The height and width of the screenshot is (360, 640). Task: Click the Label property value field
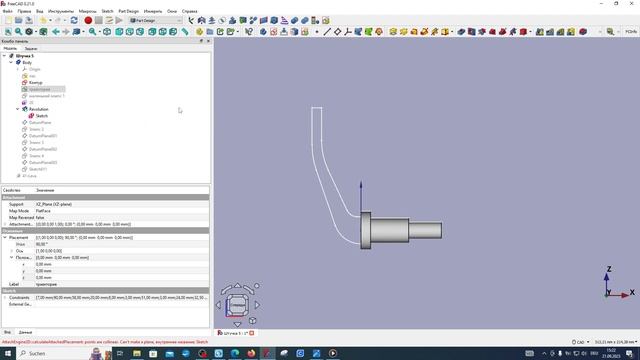pyautogui.click(x=122, y=284)
